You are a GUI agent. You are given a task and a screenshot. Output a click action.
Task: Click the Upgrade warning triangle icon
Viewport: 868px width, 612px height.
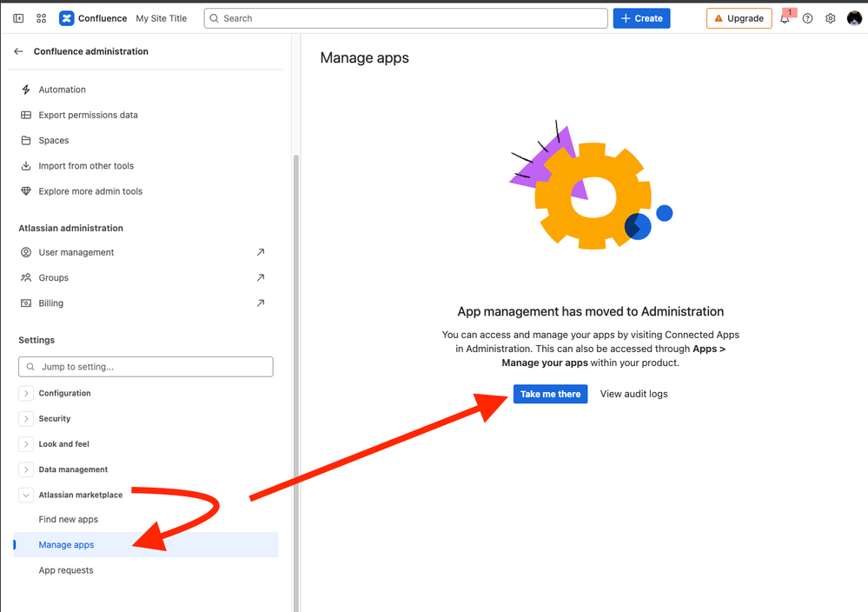pos(719,18)
